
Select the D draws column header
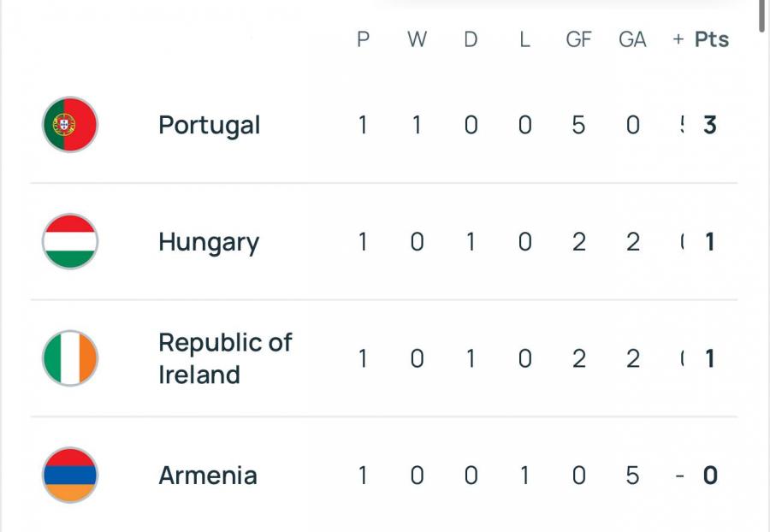[x=471, y=39]
